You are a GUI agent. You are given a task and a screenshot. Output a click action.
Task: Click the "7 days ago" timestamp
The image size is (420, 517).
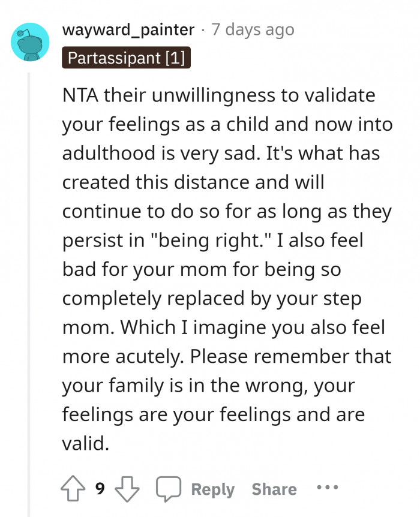pos(253,29)
